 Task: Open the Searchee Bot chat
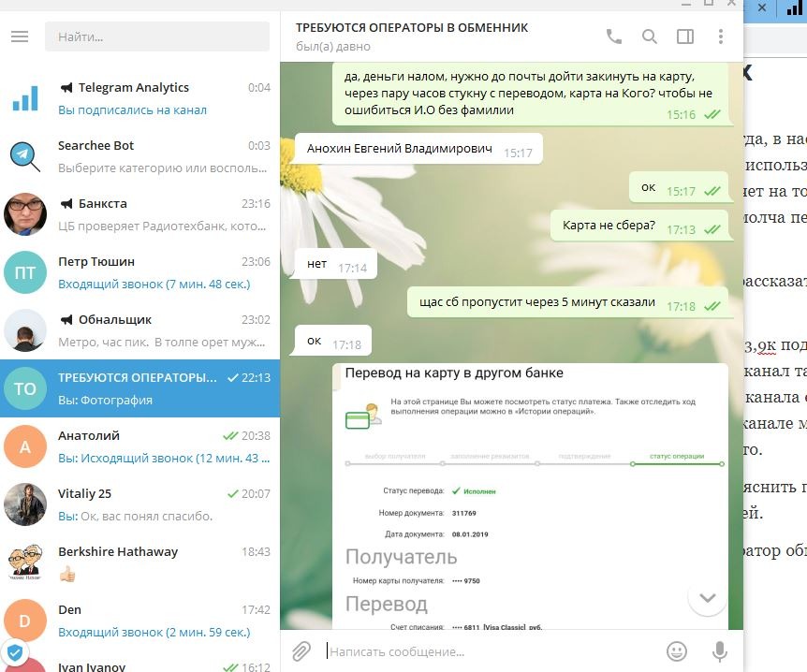click(140, 156)
